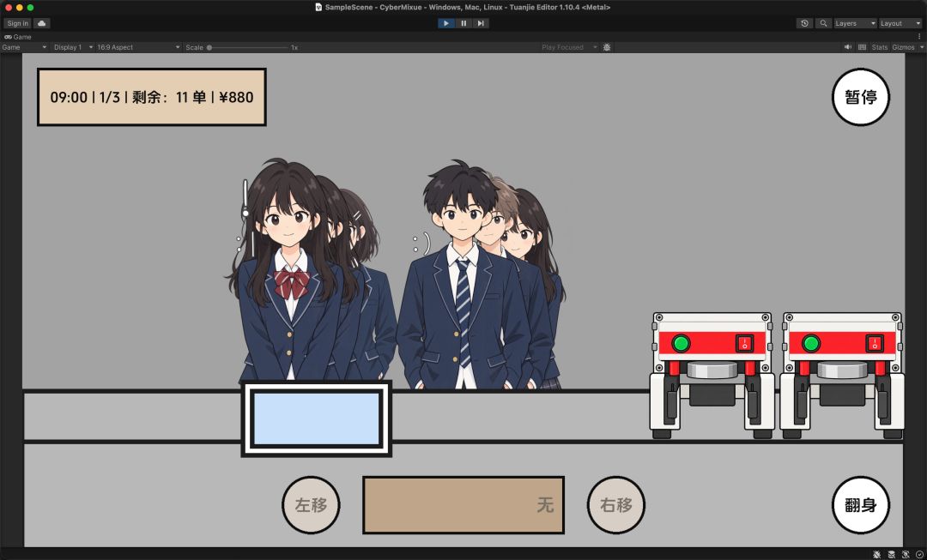Toggle the frame debugger bug icon
Viewport: 927px width, 560px height.
(607, 47)
